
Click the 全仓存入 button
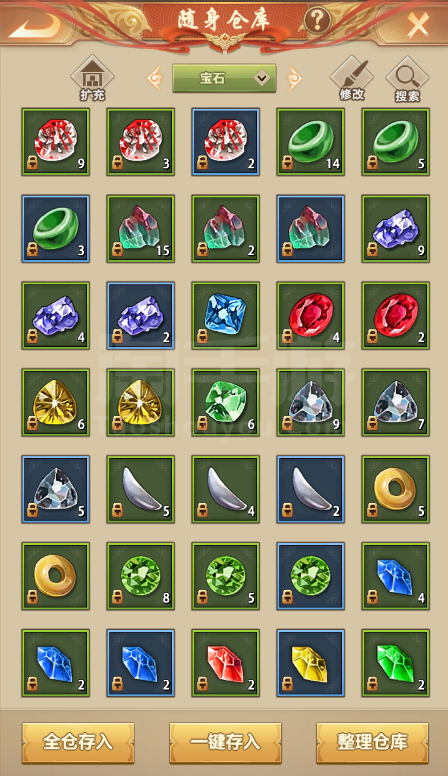tap(78, 742)
